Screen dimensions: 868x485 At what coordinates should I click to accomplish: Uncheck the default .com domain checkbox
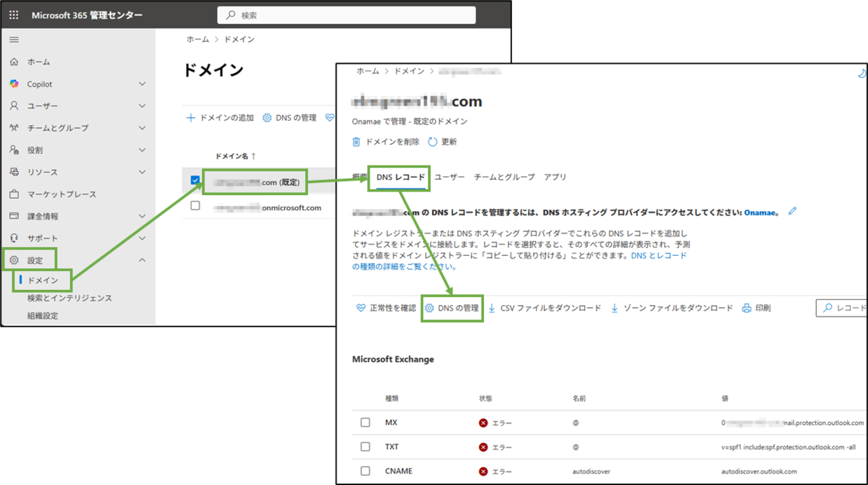pyautogui.click(x=195, y=181)
